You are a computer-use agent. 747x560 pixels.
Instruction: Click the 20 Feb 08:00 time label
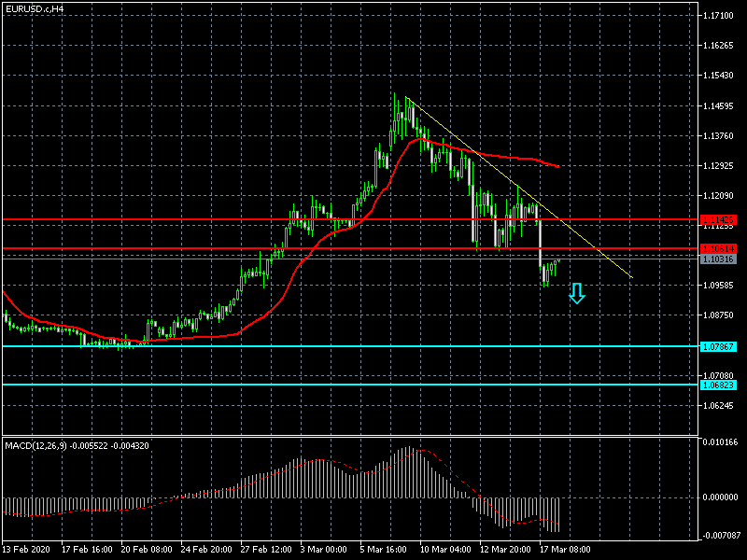pos(147,549)
